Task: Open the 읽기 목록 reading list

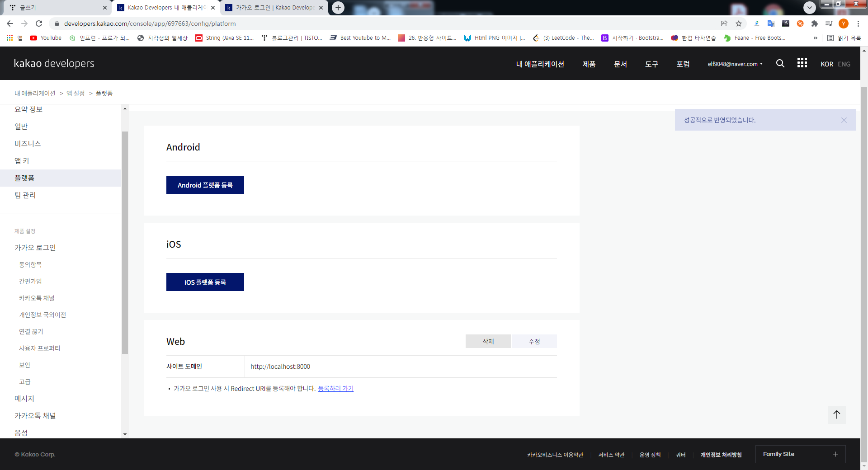Action: coord(844,38)
